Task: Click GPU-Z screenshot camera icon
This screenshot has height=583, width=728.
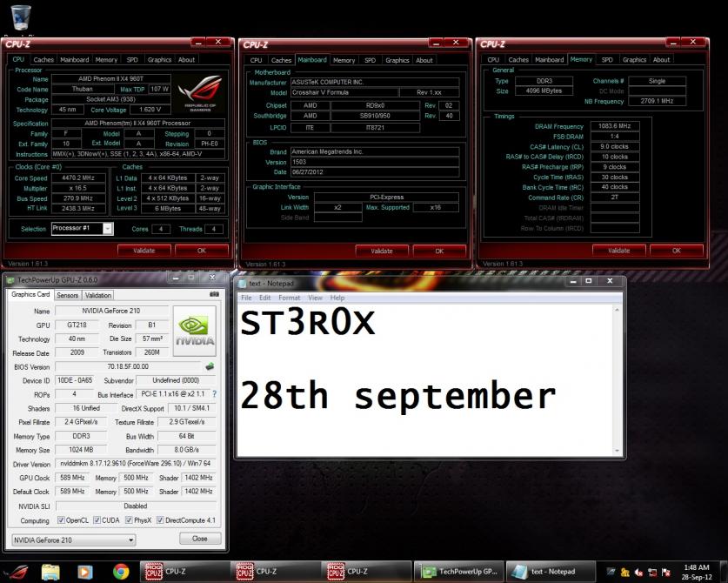Action: tap(214, 294)
